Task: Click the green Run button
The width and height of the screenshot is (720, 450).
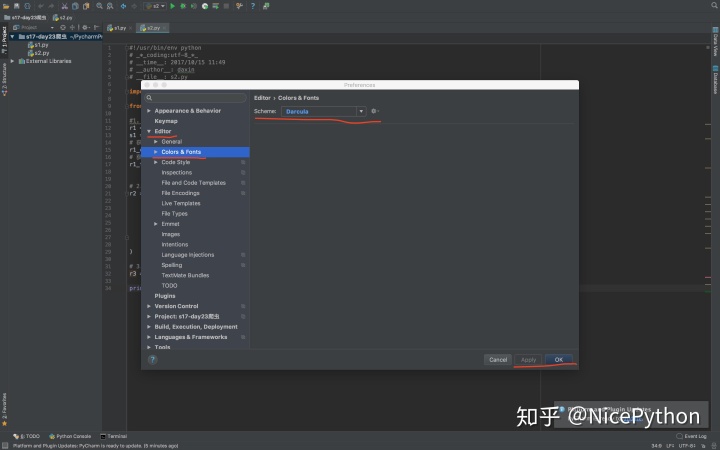Action: (x=173, y=6)
